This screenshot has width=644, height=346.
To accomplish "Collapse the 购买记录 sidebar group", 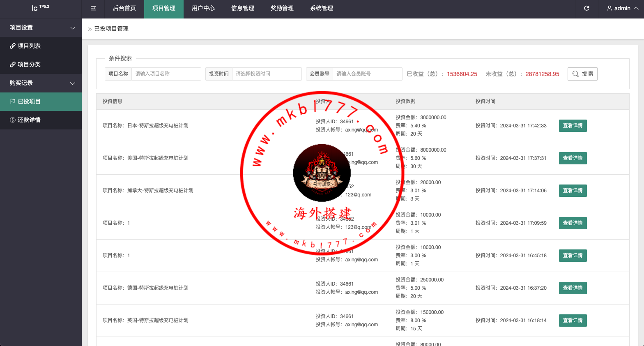I will 41,83.
